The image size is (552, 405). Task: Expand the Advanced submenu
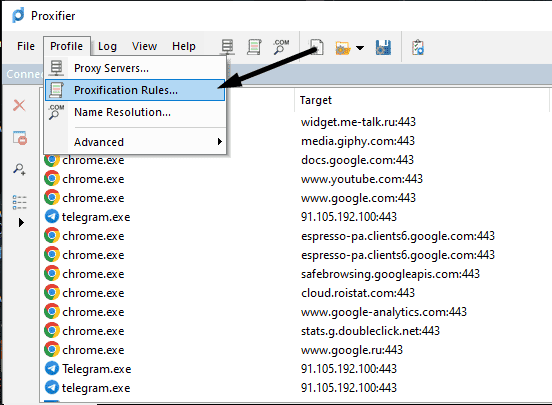[135, 142]
